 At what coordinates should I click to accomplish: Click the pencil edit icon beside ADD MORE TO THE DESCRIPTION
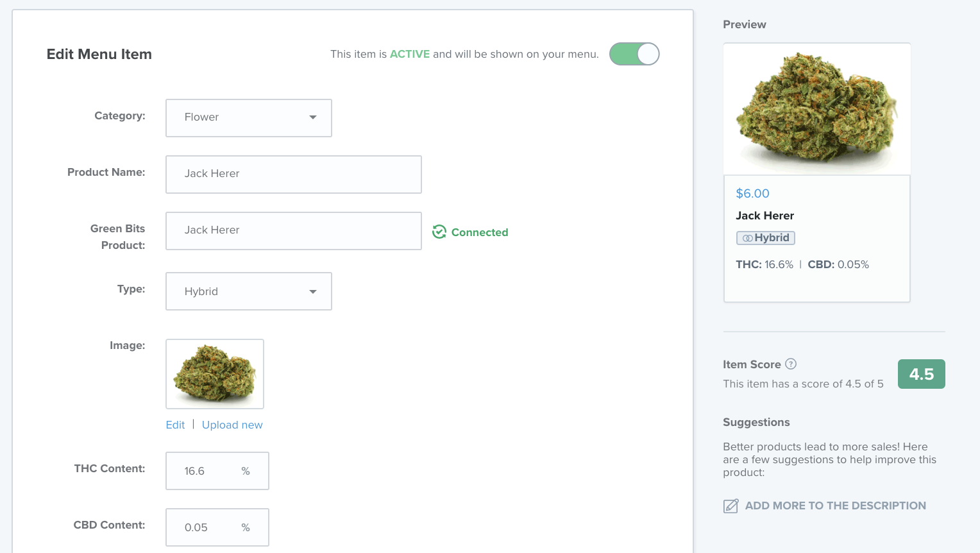pos(731,506)
